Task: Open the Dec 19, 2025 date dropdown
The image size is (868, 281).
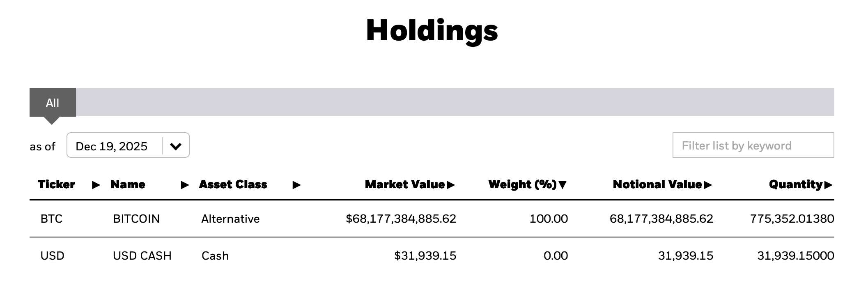Action: tap(112, 146)
